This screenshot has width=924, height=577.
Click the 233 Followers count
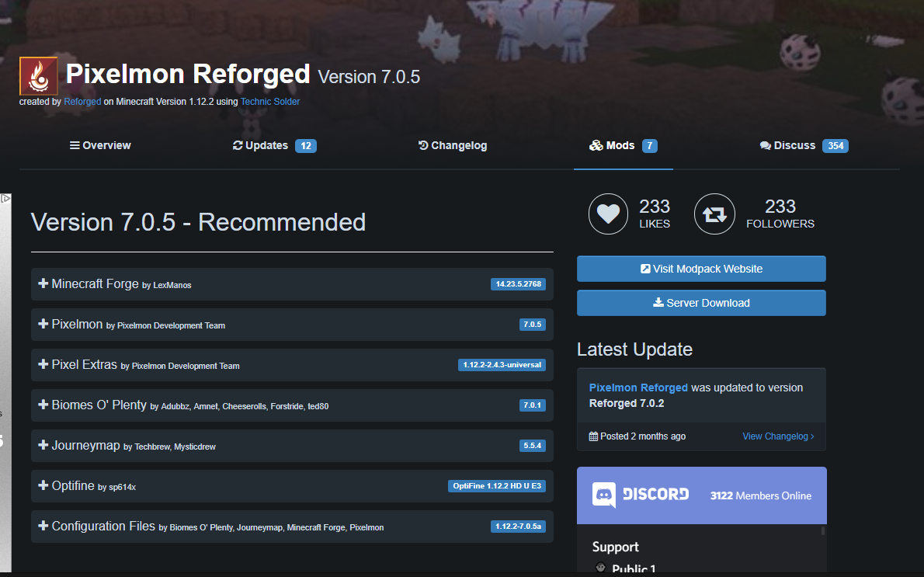pos(780,207)
